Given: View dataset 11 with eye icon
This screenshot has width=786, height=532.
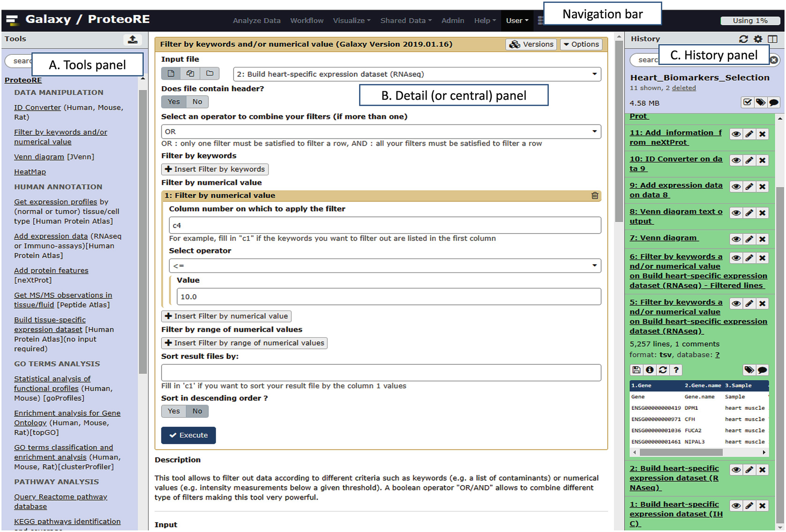Looking at the screenshot, I should click(x=736, y=134).
